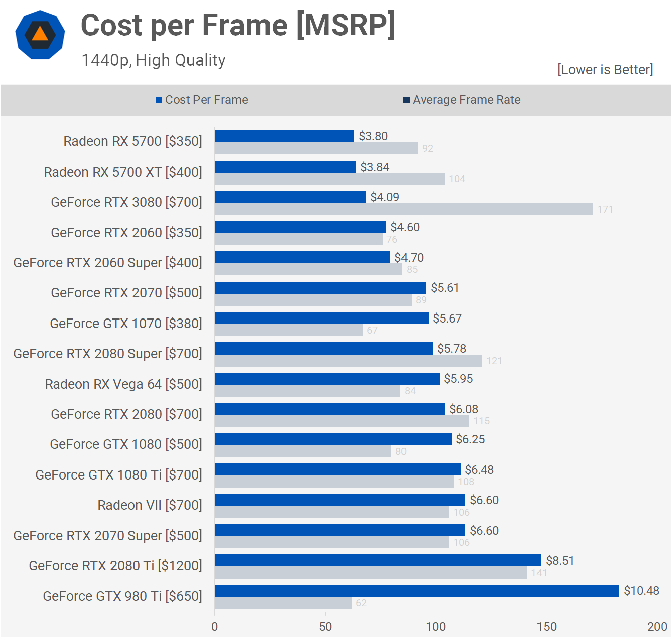Click the $6.60 value for Radeon VII

tap(484, 500)
